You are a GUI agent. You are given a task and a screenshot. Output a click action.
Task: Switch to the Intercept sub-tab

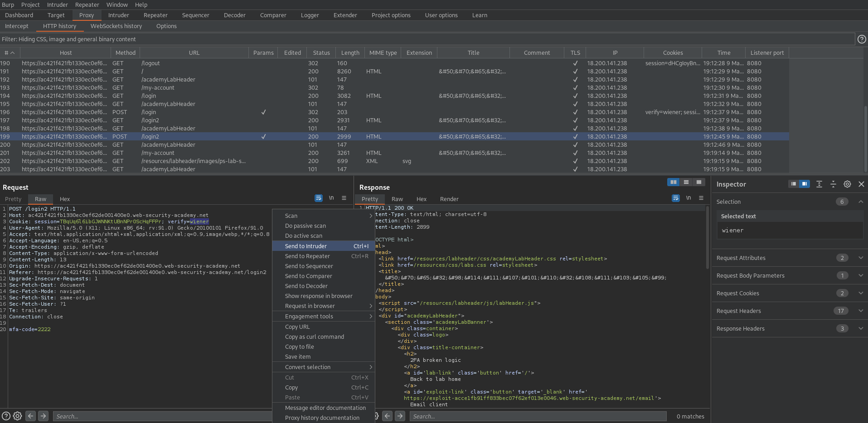tap(16, 26)
